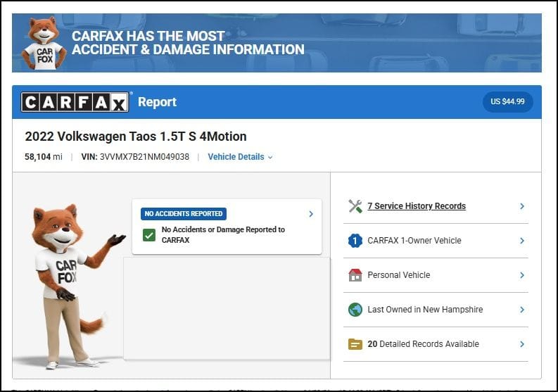Select CARFAX 1-Owner Vehicle text
The width and height of the screenshot is (558, 392).
pos(414,241)
